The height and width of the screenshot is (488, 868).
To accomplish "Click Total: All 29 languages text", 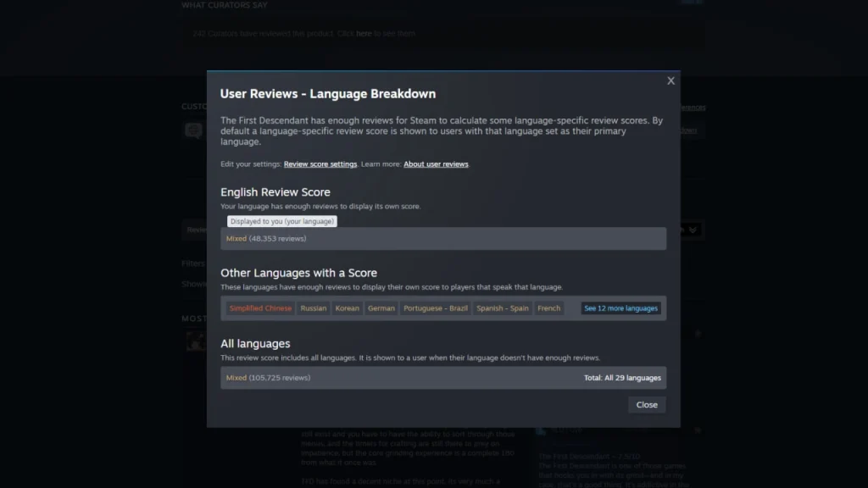I will [622, 378].
